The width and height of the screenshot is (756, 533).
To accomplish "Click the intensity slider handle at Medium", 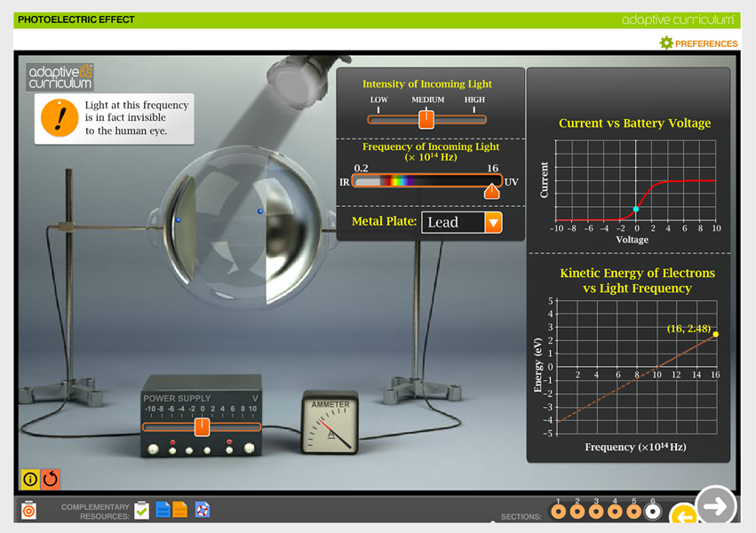I will point(426,119).
